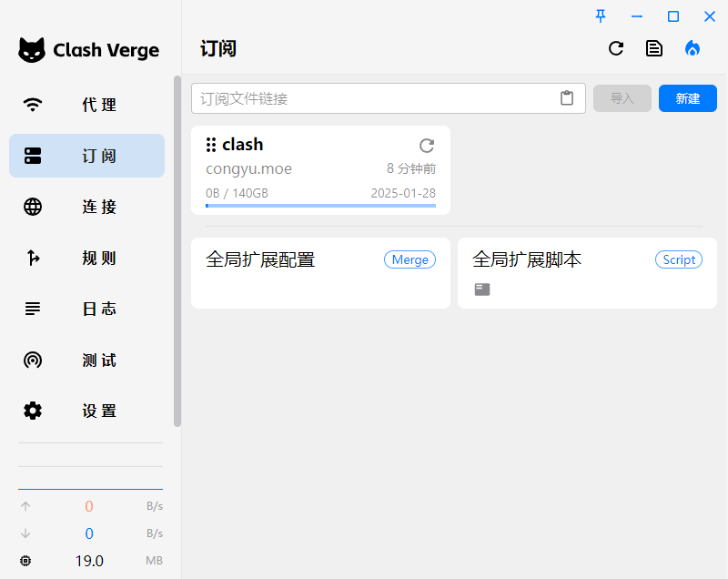The image size is (728, 579).
Task: Refresh the clash subscription profile
Action: point(427,145)
